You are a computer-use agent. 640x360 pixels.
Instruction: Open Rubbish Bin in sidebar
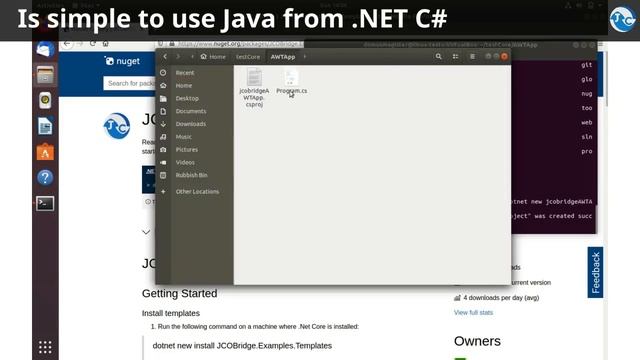(191, 175)
